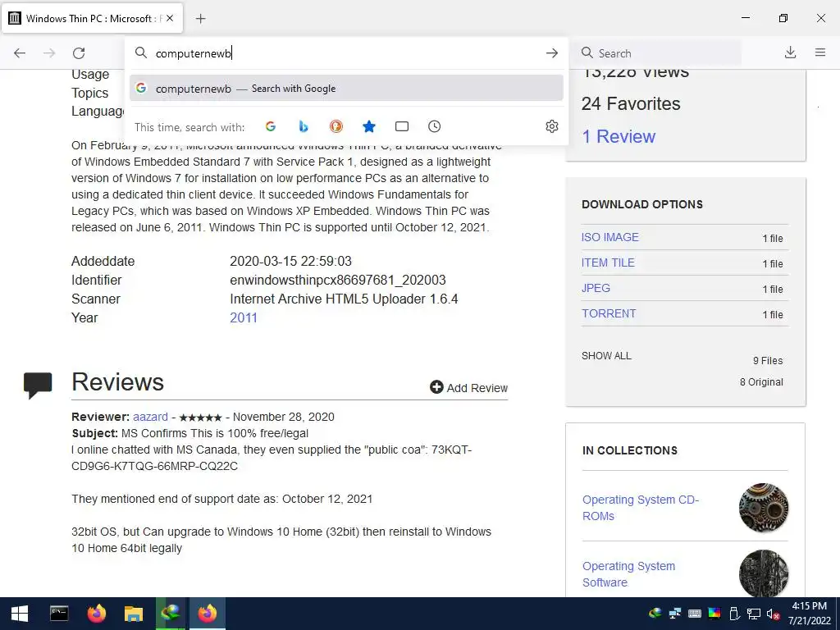
Task: Close the Windows Thin PC tab
Action: pos(170,18)
